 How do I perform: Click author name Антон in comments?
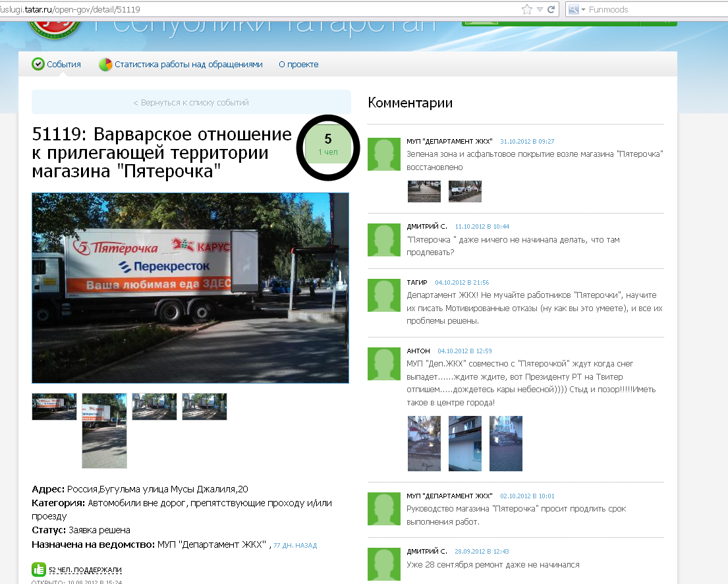(418, 351)
